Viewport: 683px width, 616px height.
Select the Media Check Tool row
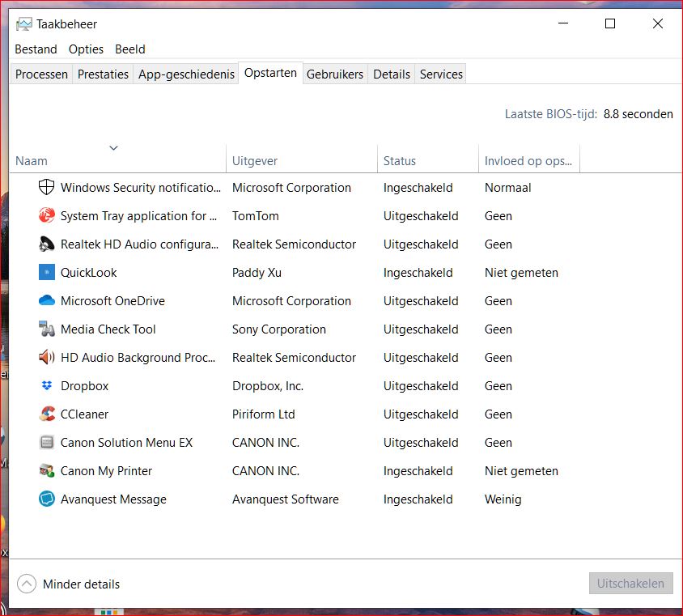pos(108,329)
